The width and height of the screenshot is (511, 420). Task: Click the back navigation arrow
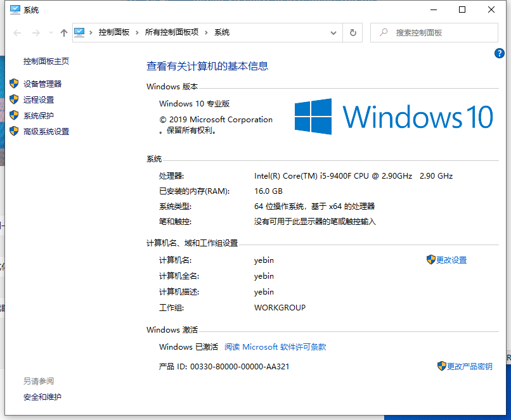tap(16, 32)
